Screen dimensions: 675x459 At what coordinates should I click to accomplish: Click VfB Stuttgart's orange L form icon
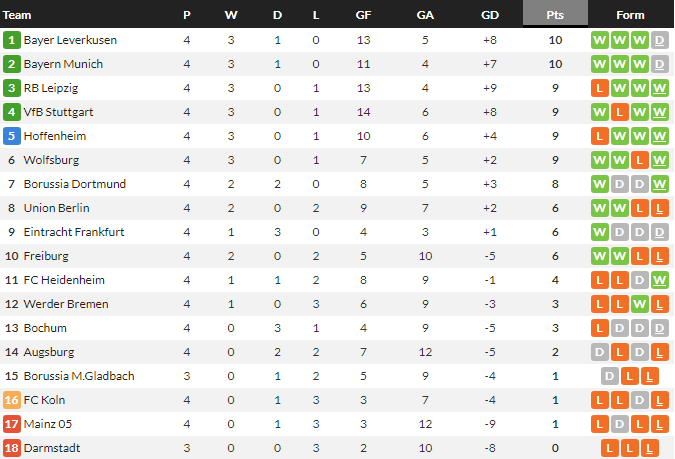619,112
